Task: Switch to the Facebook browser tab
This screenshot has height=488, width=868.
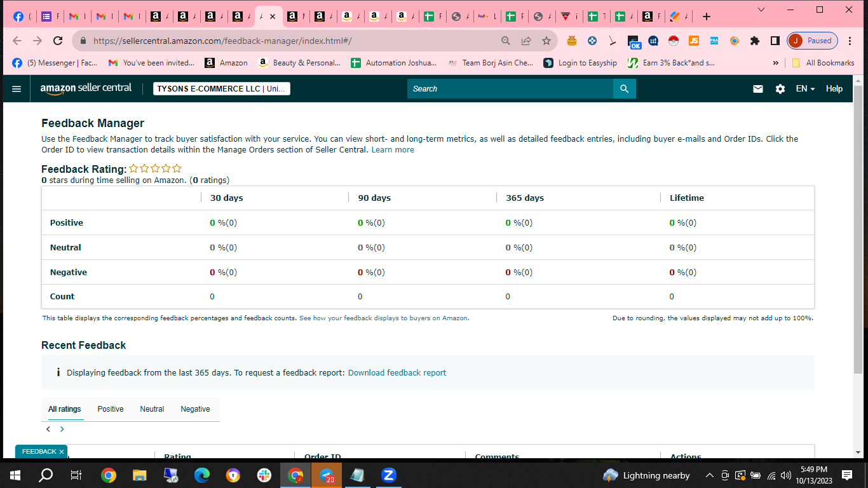Action: coord(22,17)
